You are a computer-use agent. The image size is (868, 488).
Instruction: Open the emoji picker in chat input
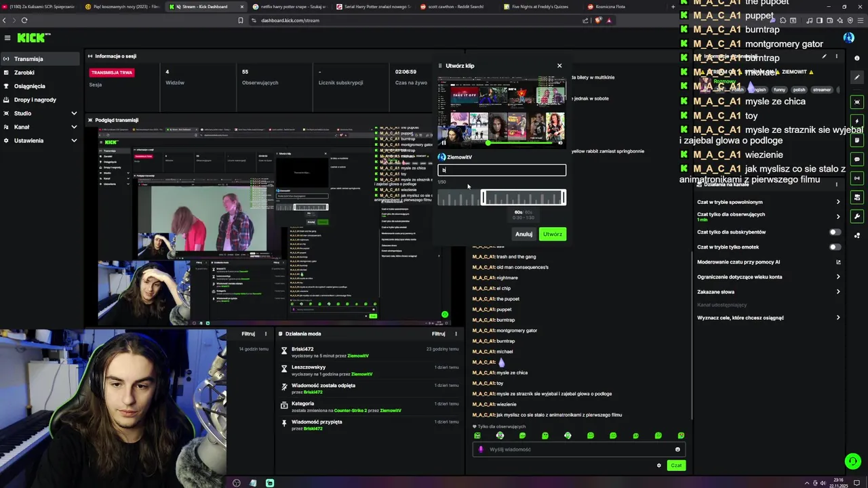click(677, 449)
